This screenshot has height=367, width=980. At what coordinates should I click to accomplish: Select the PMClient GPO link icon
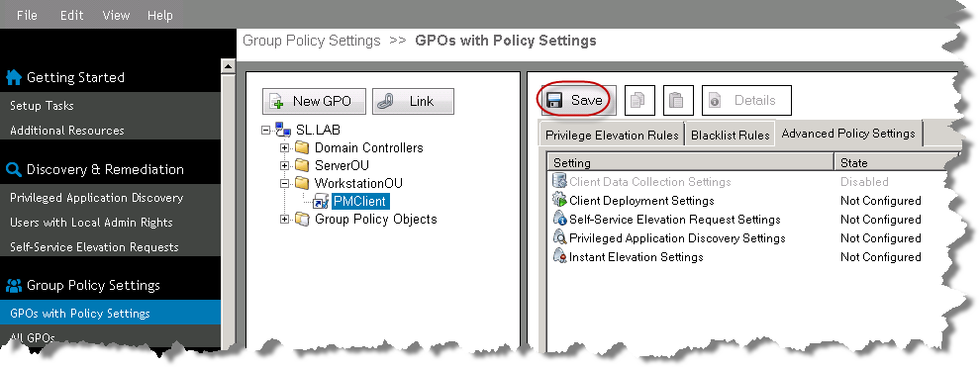pyautogui.click(x=322, y=202)
